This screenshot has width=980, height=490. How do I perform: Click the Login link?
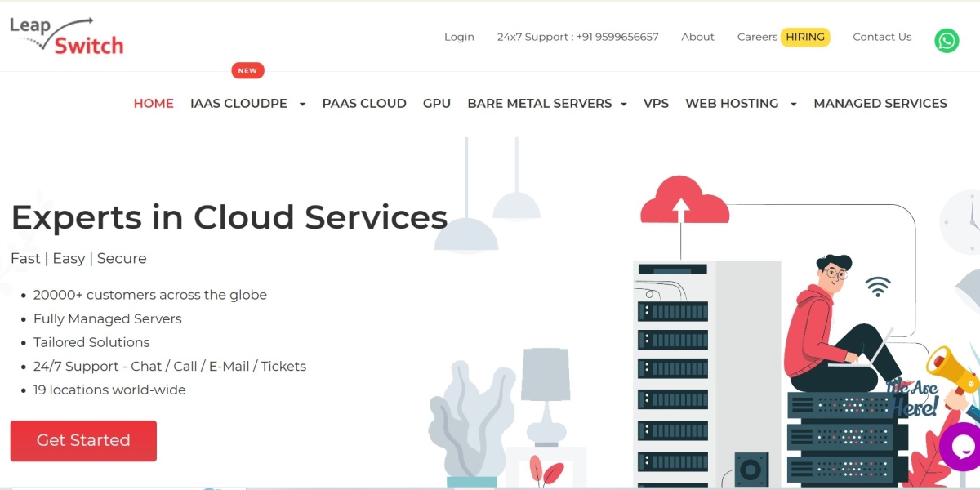pyautogui.click(x=459, y=37)
